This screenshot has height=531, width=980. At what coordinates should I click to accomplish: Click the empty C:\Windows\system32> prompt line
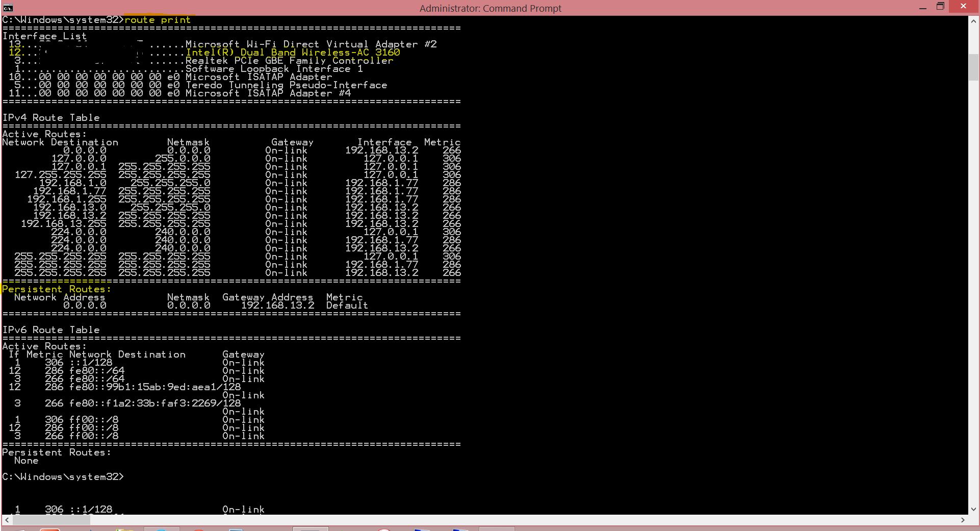63,477
